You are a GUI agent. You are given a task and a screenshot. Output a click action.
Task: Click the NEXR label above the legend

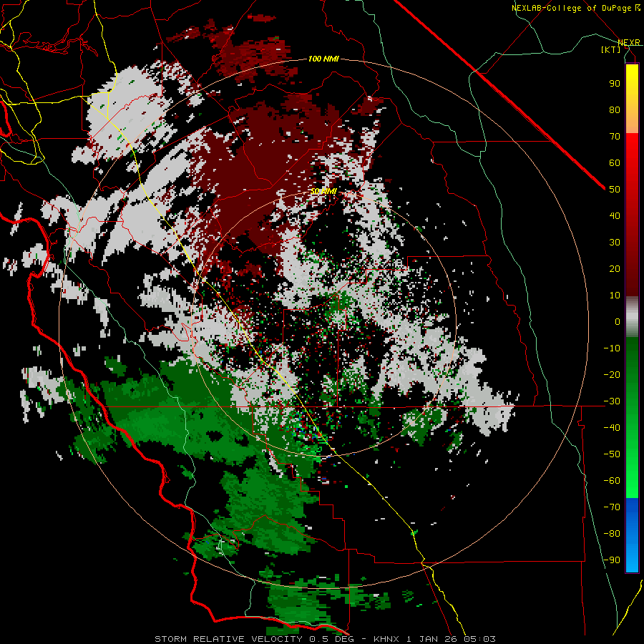628,42
